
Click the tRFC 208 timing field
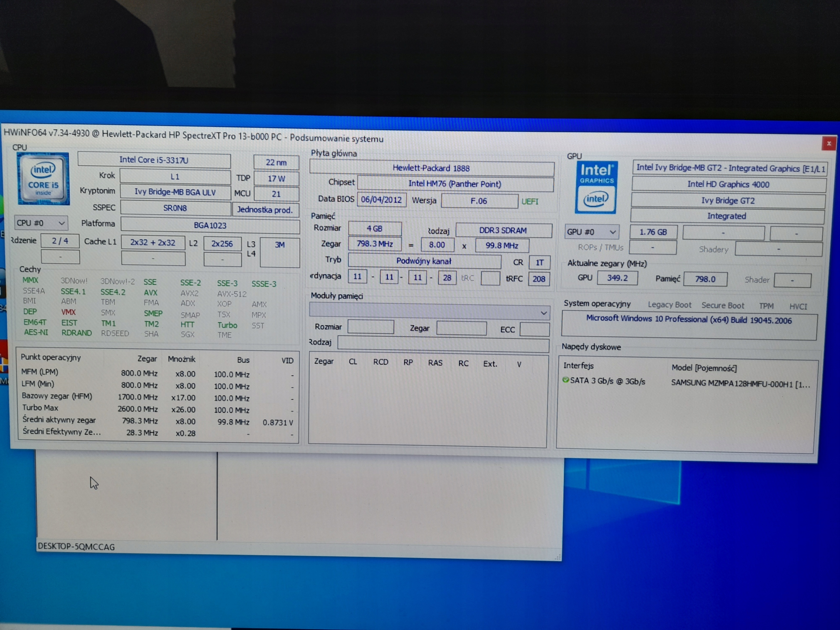click(539, 279)
